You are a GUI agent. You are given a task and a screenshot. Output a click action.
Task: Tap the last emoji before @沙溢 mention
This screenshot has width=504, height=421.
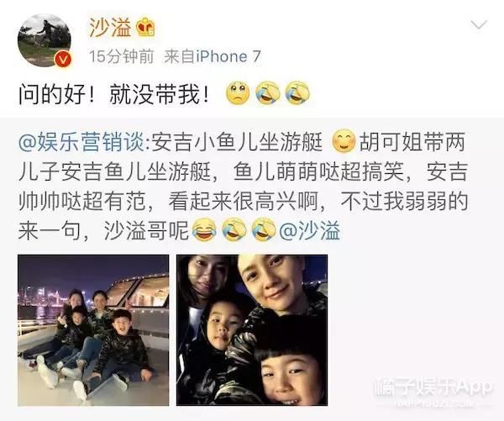click(x=264, y=230)
